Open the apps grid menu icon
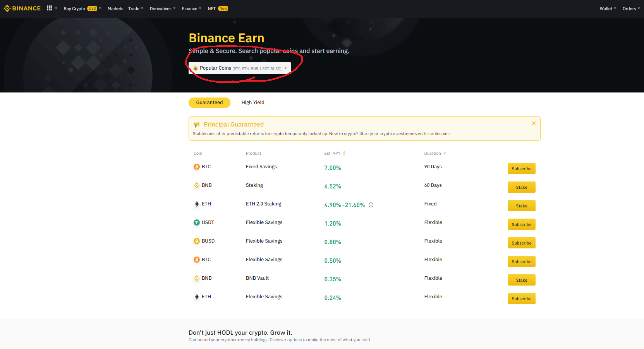The width and height of the screenshot is (644, 349). 49,8
